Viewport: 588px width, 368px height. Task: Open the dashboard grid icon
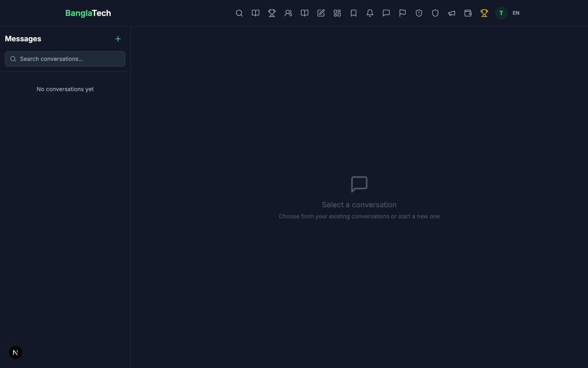tap(337, 13)
